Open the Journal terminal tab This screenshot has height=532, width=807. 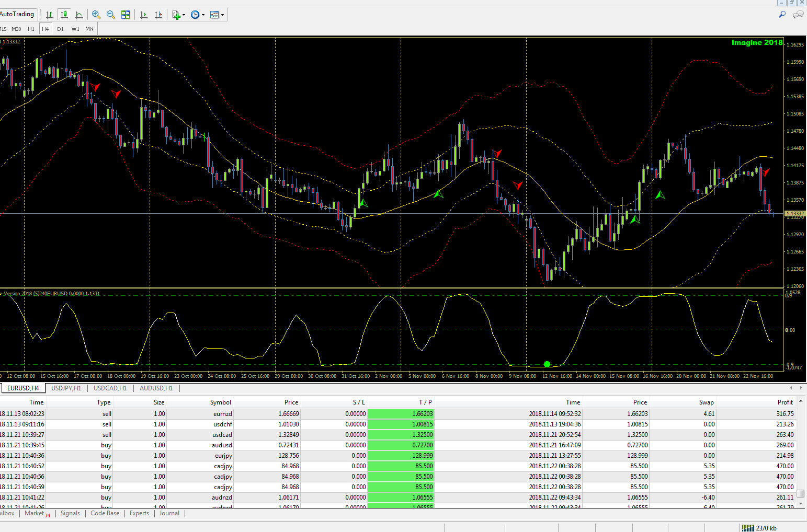(169, 513)
